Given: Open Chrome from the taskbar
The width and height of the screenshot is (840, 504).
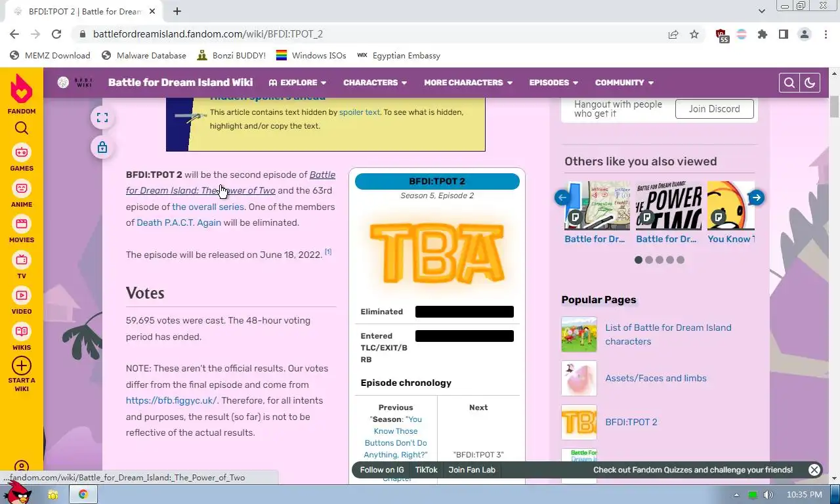Looking at the screenshot, I should pyautogui.click(x=83, y=494).
